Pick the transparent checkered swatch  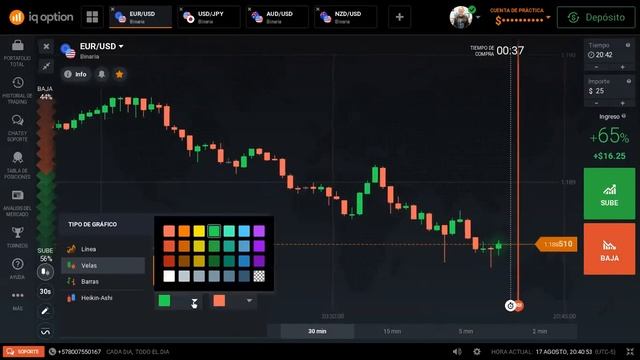259,276
